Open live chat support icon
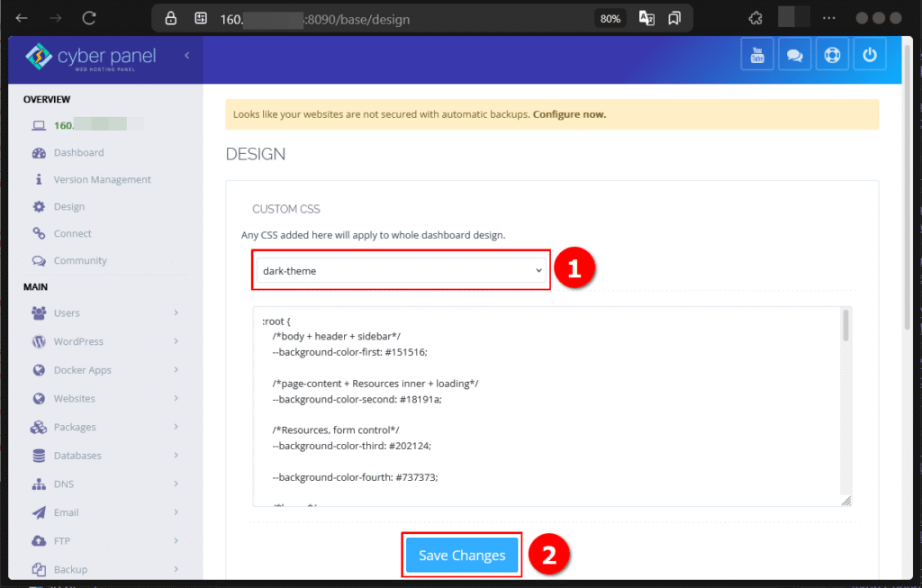The image size is (922, 588). pos(794,53)
